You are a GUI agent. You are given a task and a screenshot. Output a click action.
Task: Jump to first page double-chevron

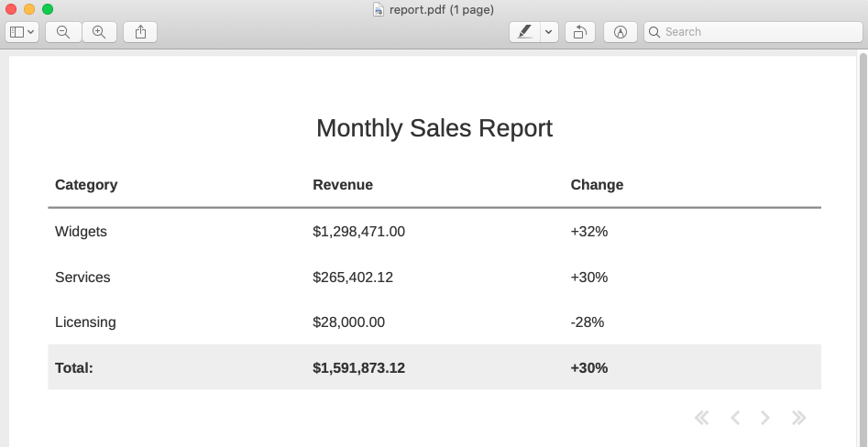pos(702,418)
